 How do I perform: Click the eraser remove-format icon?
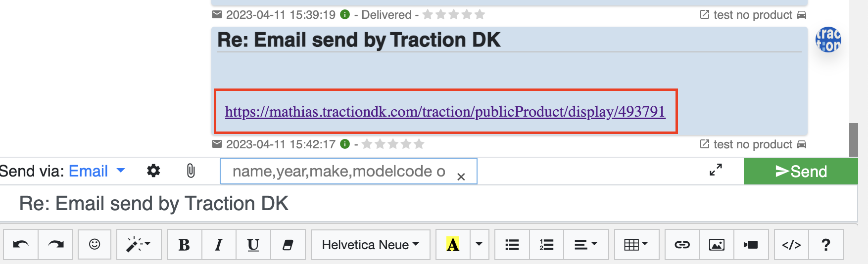click(288, 245)
